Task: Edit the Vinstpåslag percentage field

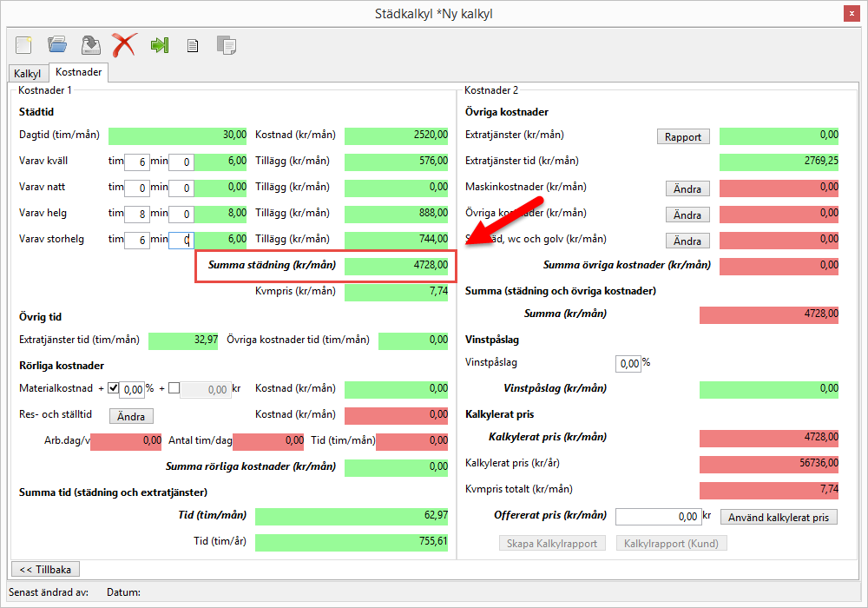Action: 628,363
